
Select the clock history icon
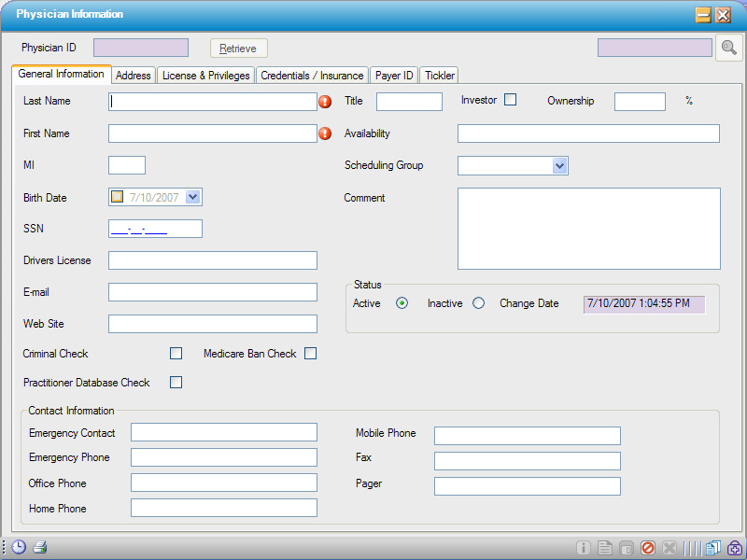coord(19,547)
